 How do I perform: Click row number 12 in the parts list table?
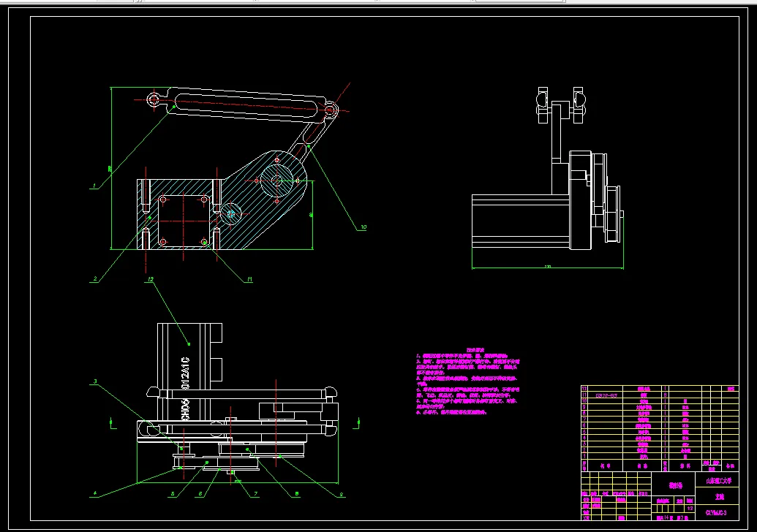pyautogui.click(x=584, y=388)
